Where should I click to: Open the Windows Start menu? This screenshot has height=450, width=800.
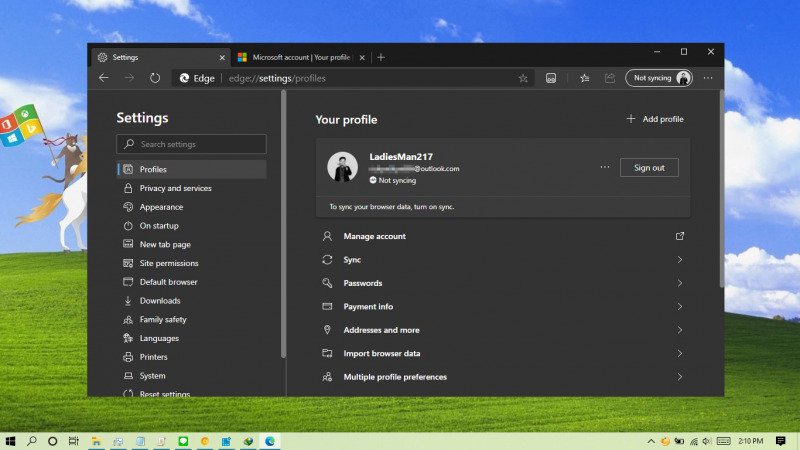click(x=10, y=441)
